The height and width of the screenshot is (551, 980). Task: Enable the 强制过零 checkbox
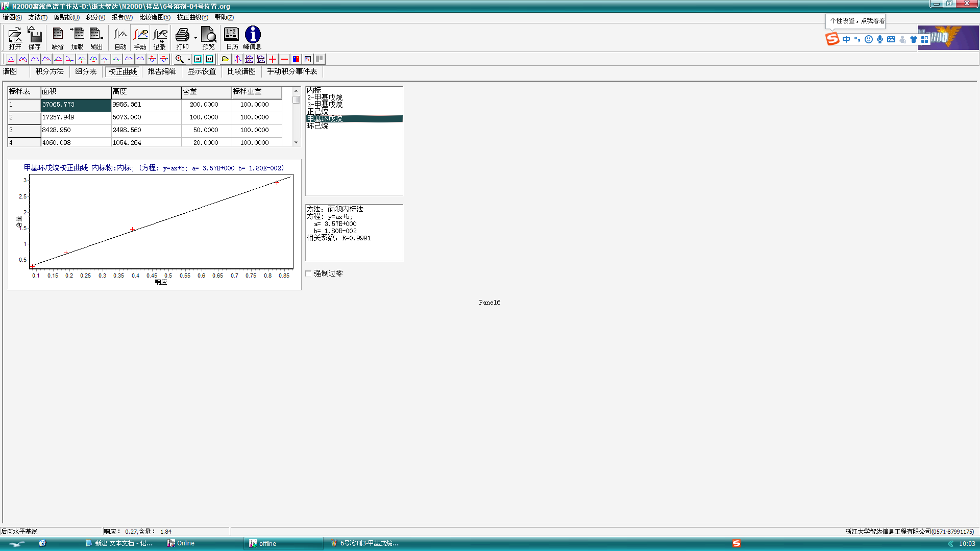point(308,273)
